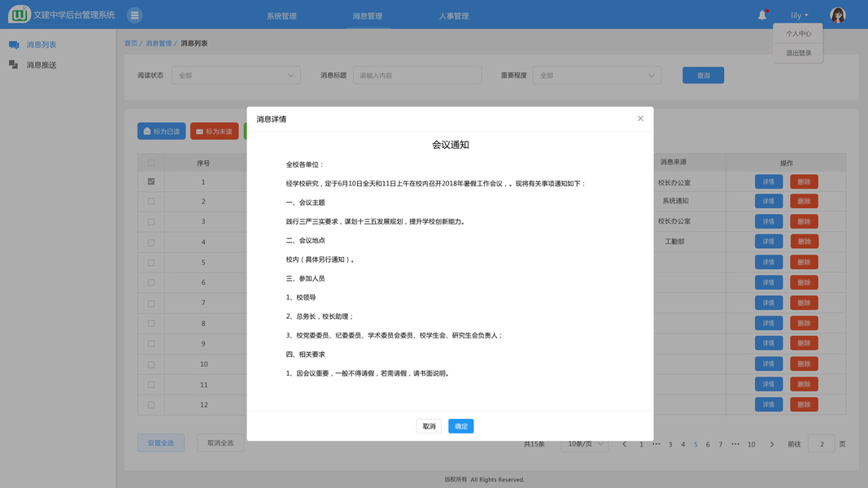Click the 消息列表 sidebar icon
Viewport: 868px width, 488px height.
(14, 45)
